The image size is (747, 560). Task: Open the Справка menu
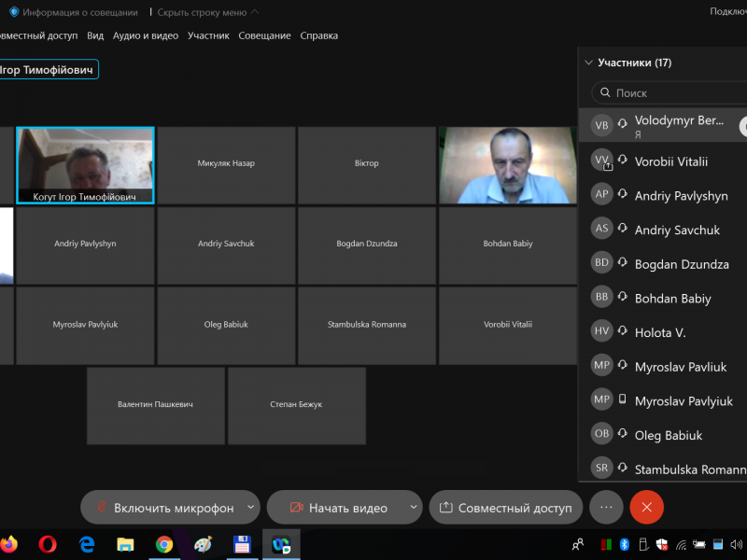319,35
